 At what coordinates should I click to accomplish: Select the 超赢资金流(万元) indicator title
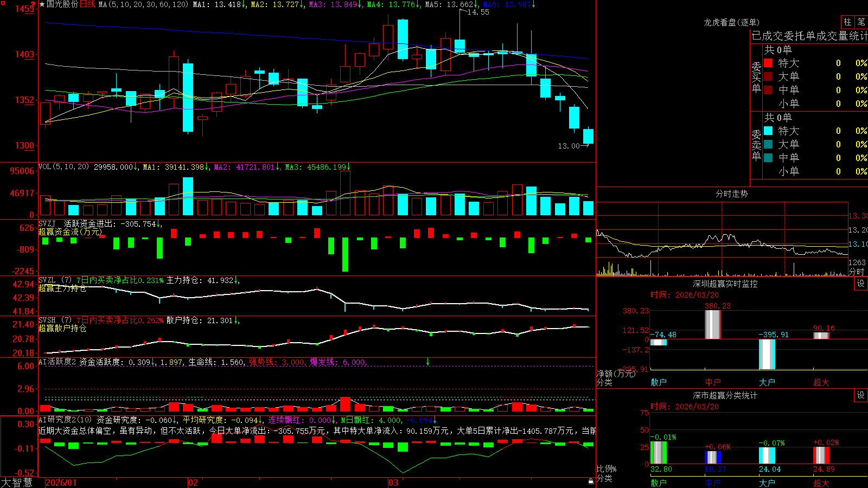(70, 232)
